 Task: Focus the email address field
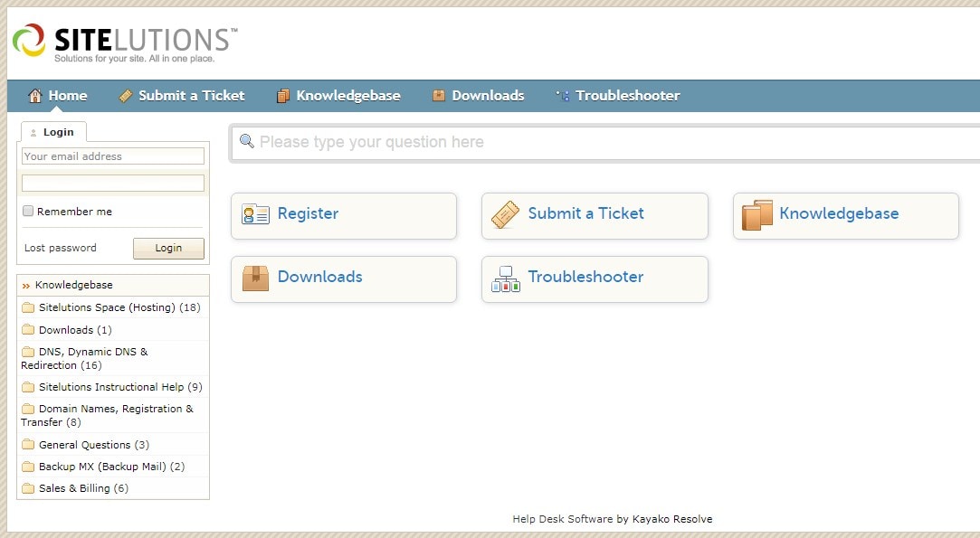tap(113, 156)
